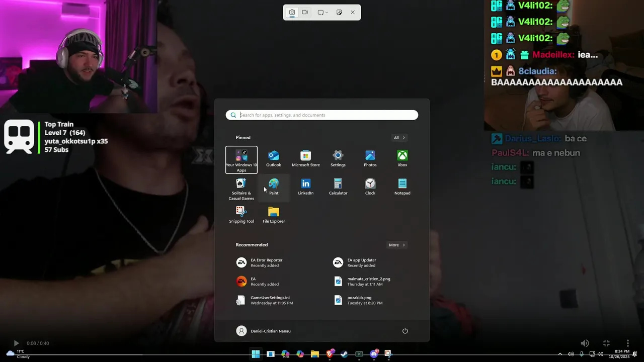Select screenshot snip mode camera

(292, 12)
